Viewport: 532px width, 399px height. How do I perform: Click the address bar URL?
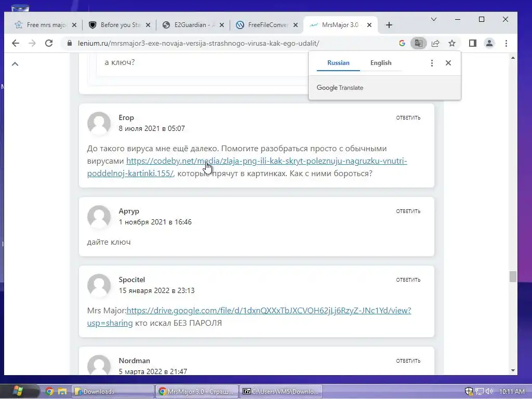coord(198,44)
